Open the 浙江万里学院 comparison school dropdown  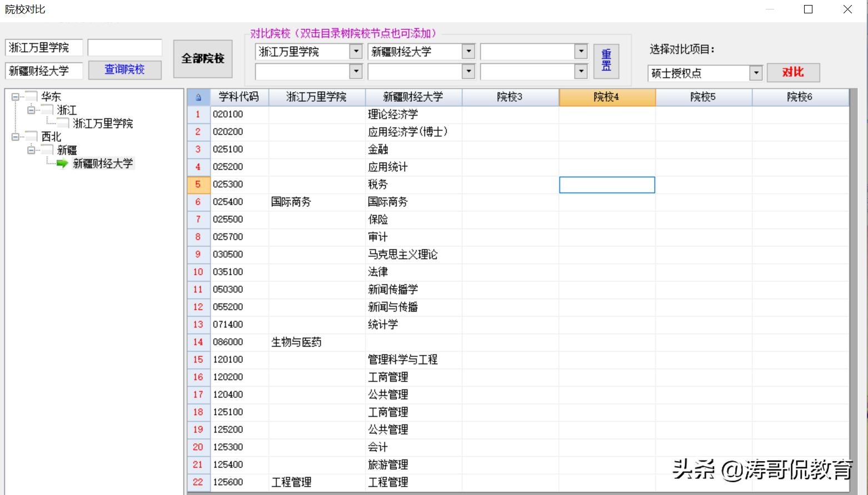tap(356, 51)
